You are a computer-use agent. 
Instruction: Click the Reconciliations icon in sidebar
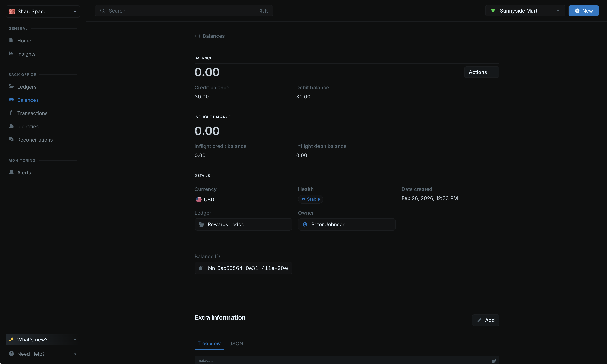(x=11, y=140)
